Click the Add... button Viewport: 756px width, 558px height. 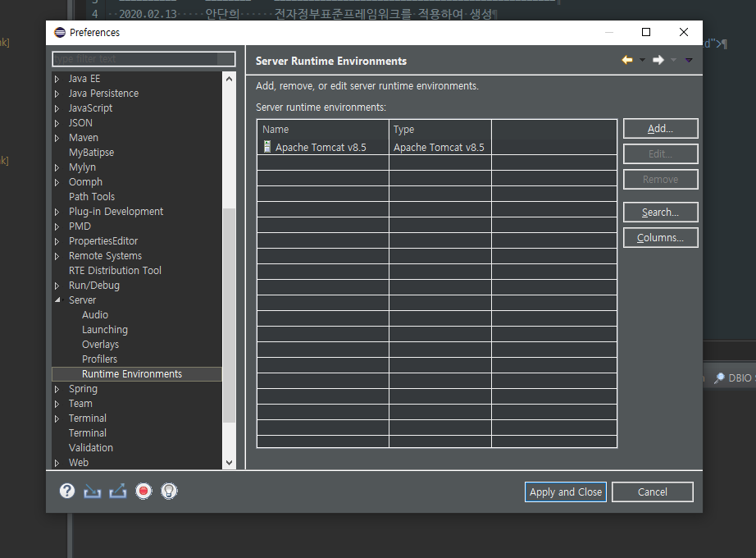pyautogui.click(x=660, y=129)
